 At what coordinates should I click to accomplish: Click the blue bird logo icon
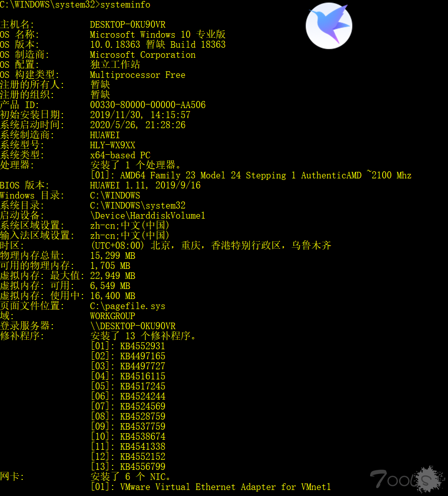(x=329, y=26)
